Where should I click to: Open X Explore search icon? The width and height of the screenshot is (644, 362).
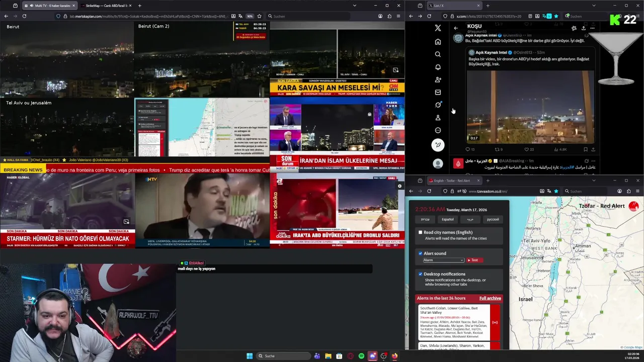point(438,54)
